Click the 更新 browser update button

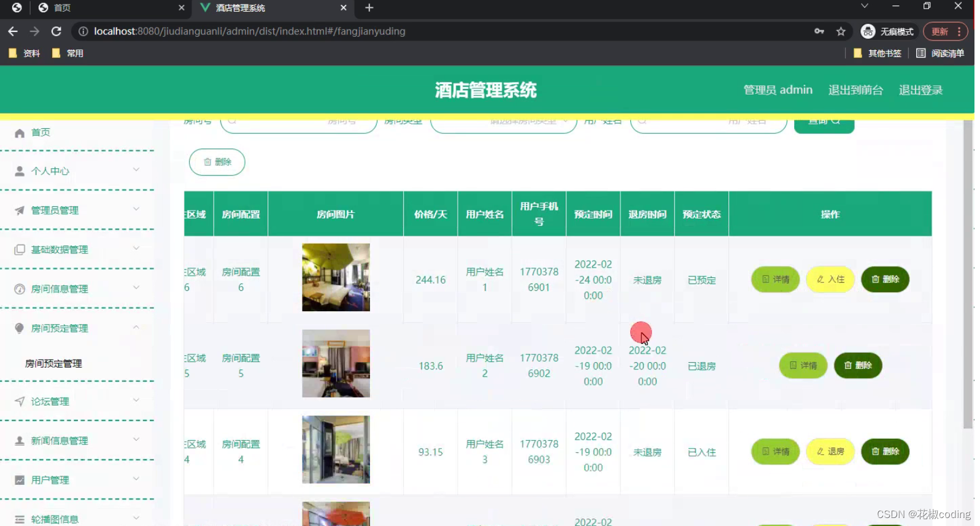[x=939, y=31]
